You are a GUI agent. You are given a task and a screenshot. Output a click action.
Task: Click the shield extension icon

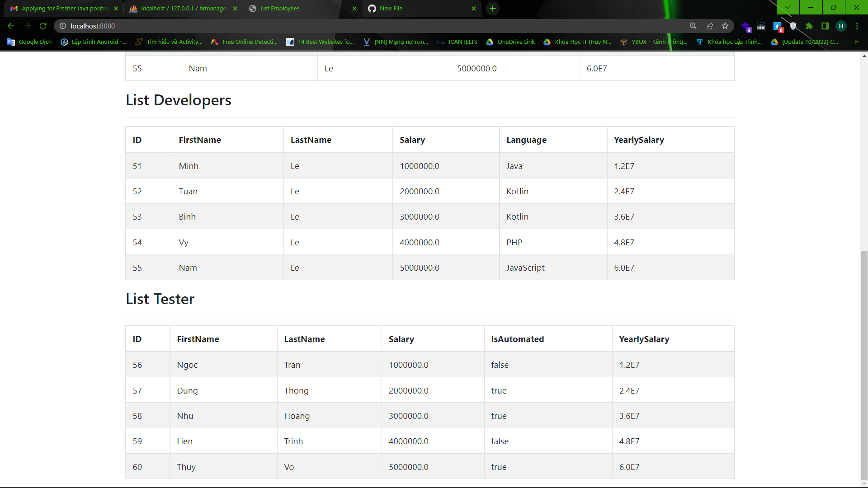coord(793,26)
